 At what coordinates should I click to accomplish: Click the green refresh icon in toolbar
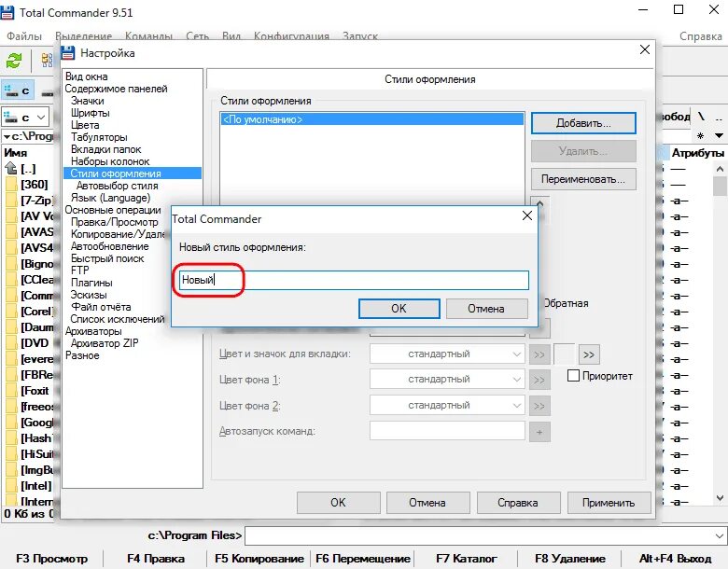[x=14, y=61]
